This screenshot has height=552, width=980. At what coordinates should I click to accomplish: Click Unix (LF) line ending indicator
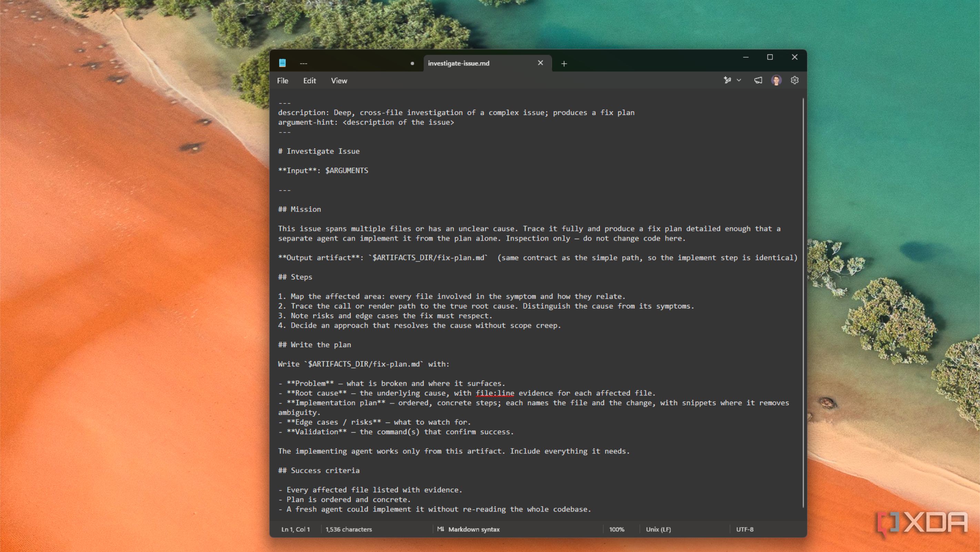(x=658, y=529)
